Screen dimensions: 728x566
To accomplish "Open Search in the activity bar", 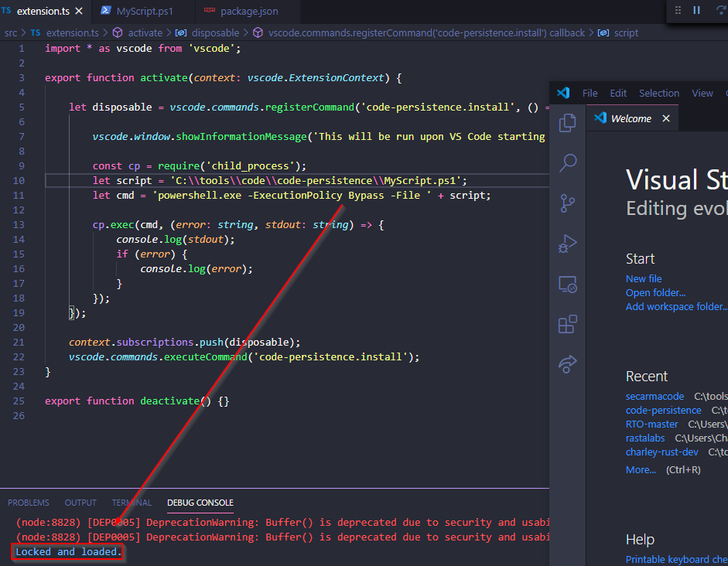I will click(568, 162).
